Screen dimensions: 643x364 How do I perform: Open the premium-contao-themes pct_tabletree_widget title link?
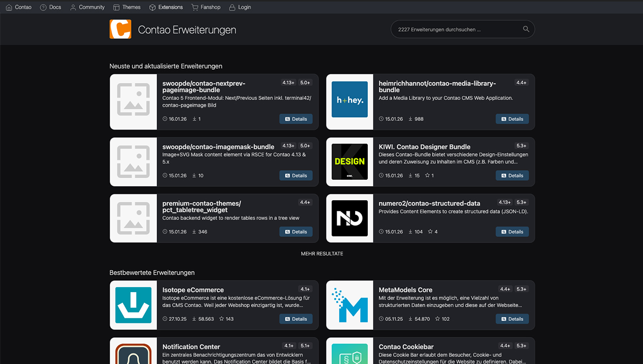(x=201, y=206)
